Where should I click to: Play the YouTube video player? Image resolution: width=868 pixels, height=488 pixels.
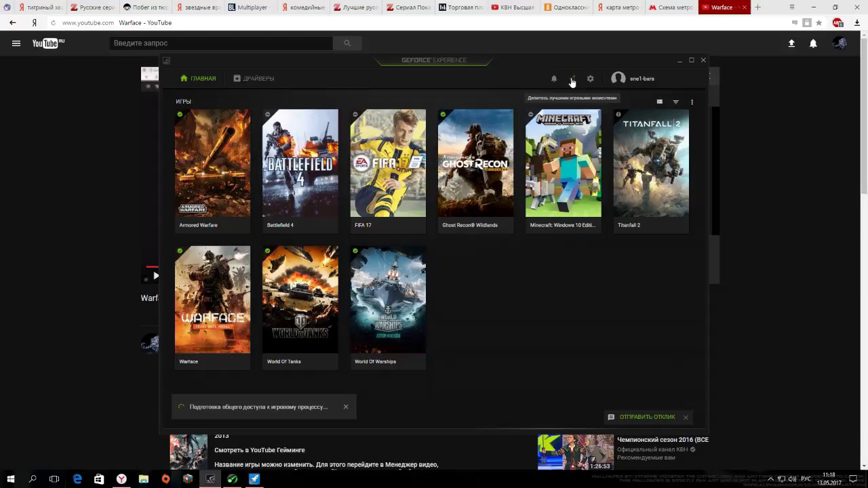coord(155,276)
